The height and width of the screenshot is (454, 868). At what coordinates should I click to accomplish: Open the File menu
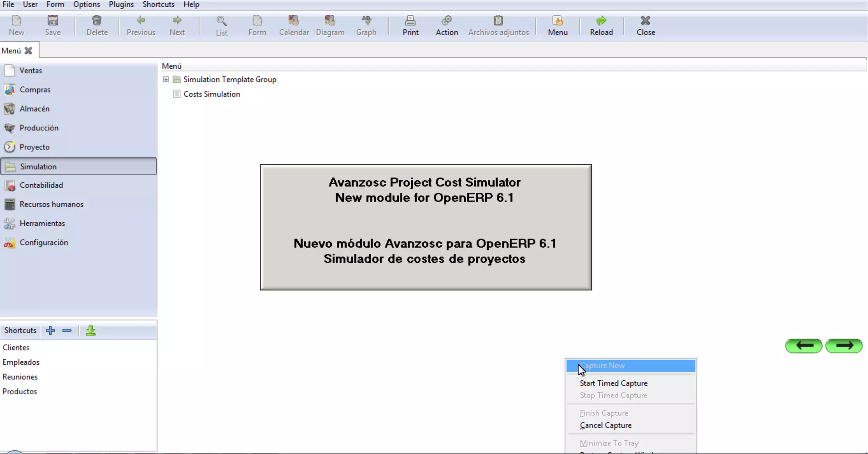(8, 5)
